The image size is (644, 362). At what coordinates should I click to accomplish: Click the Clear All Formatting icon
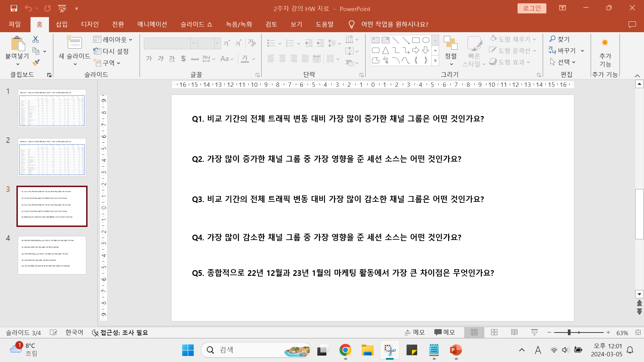coord(252,43)
